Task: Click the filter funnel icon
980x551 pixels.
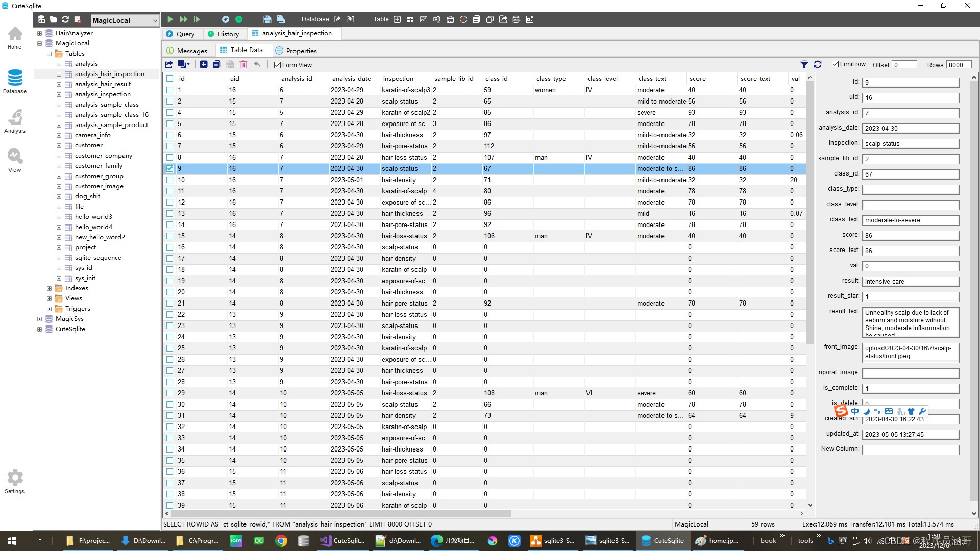Action: click(804, 64)
